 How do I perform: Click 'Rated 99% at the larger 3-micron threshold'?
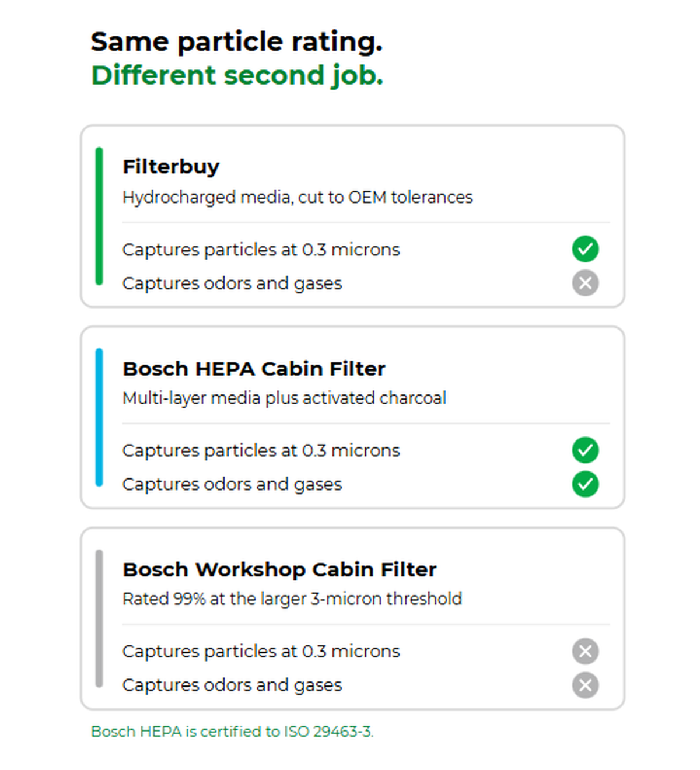(x=292, y=599)
